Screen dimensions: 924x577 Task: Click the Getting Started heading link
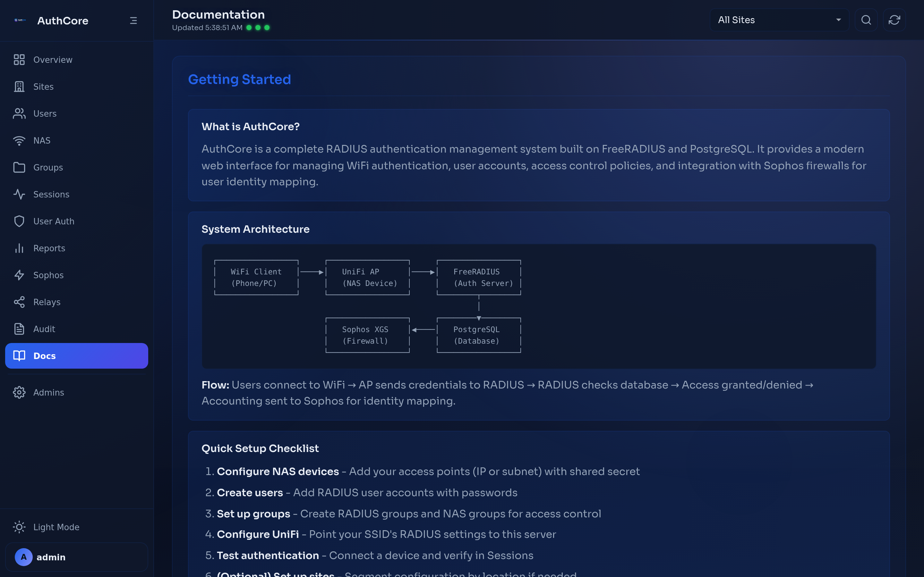[x=239, y=79]
